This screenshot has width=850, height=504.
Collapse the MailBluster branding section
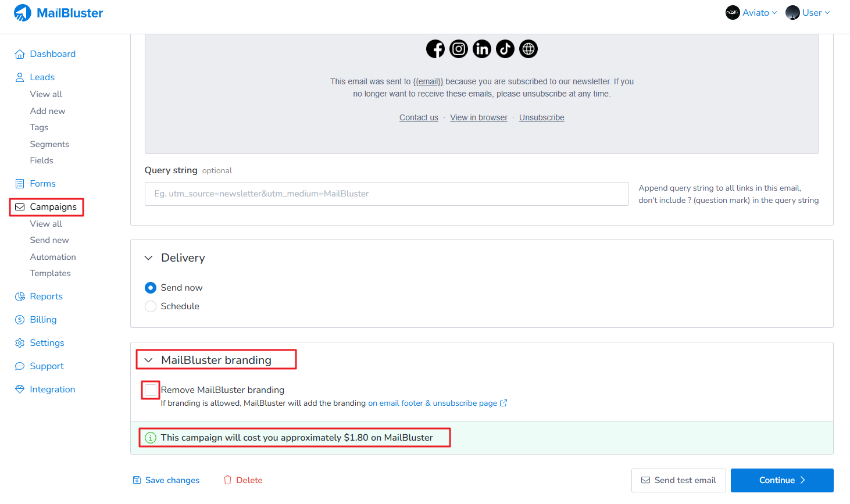[x=149, y=360]
